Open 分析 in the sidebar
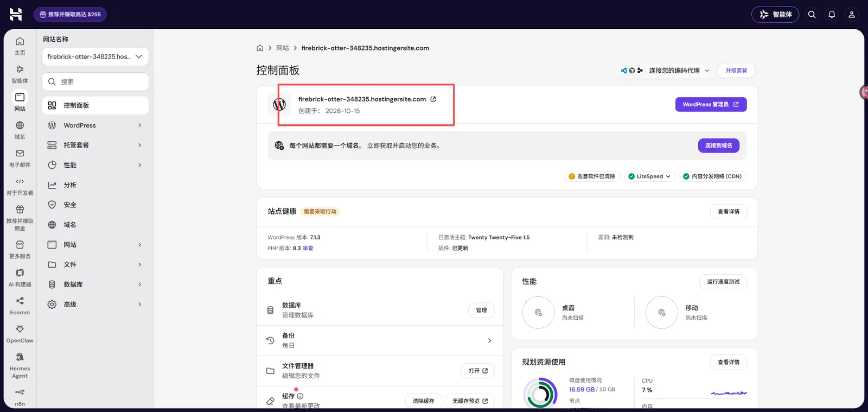The image size is (868, 412). point(95,185)
